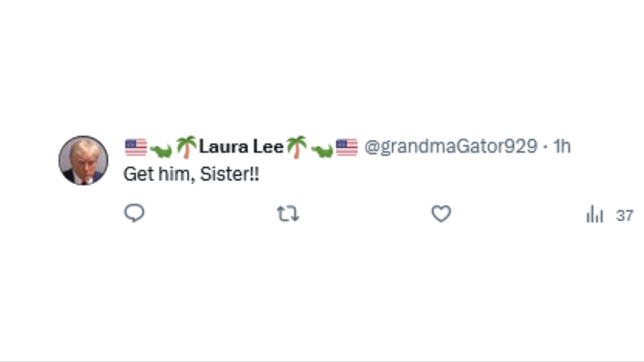Image resolution: width=644 pixels, height=362 pixels.
Task: Click the 1h timestamp link
Action: (x=562, y=146)
